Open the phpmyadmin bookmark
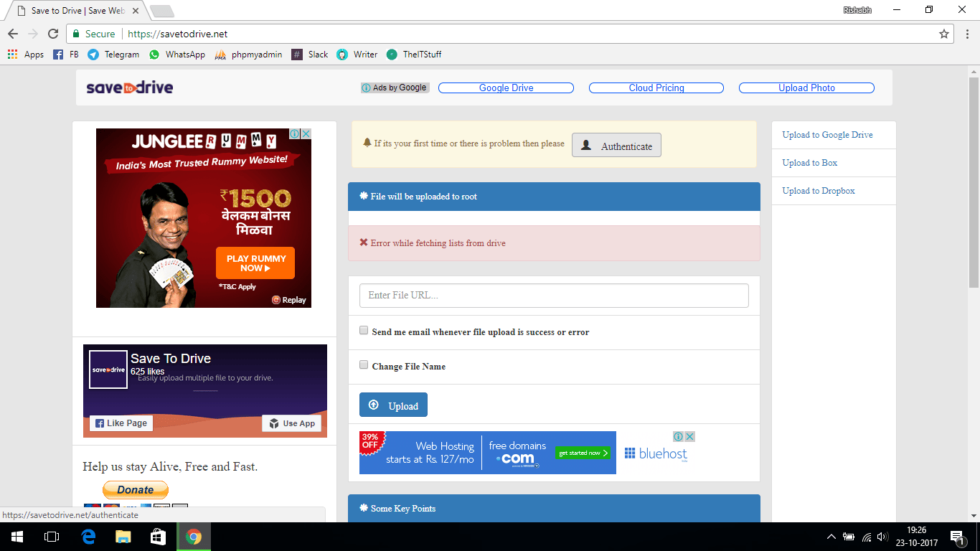This screenshot has width=980, height=551. (248, 55)
